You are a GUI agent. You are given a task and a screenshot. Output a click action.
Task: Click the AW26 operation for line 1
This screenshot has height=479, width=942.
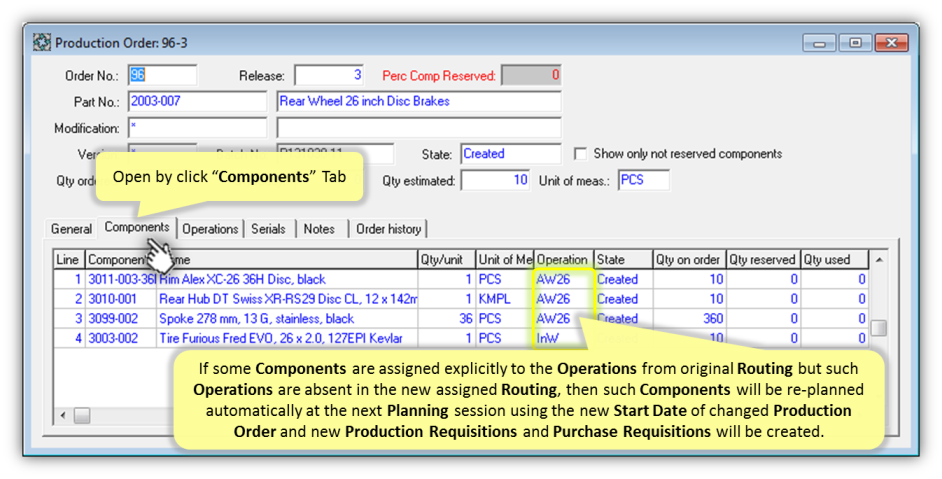pos(564,279)
